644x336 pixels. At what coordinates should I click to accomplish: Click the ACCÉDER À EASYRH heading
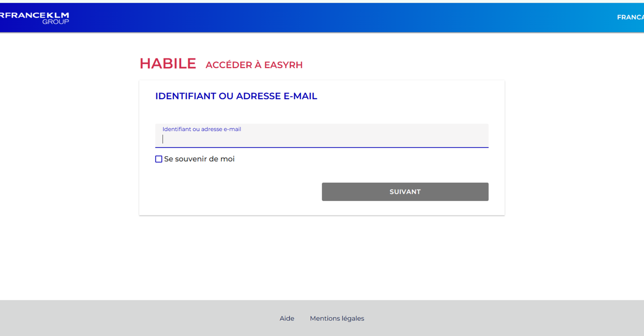pos(254,65)
